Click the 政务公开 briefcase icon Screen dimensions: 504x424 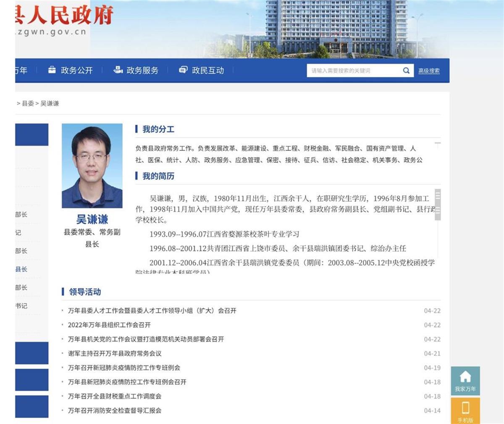tap(52, 70)
